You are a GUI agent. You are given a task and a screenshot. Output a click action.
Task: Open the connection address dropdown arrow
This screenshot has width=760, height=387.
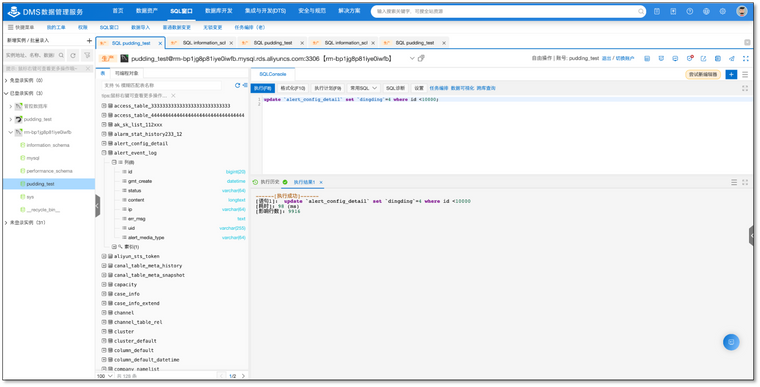412,58
